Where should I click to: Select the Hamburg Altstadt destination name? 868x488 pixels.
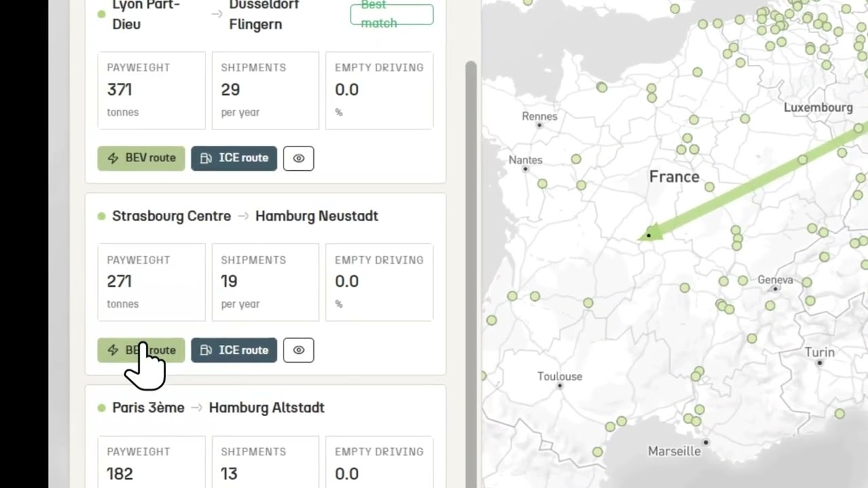(x=267, y=408)
